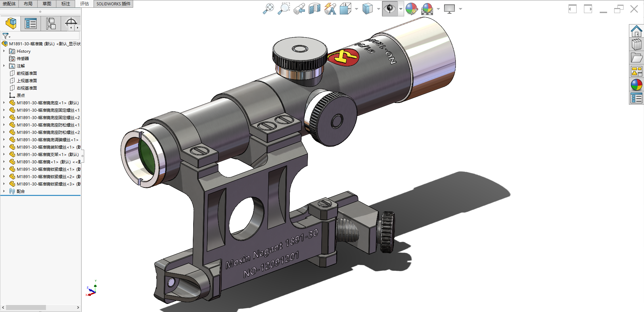The image size is (644, 312).
Task: Open SOLIDWORKS Resources house icon in task pane
Action: pyautogui.click(x=636, y=31)
